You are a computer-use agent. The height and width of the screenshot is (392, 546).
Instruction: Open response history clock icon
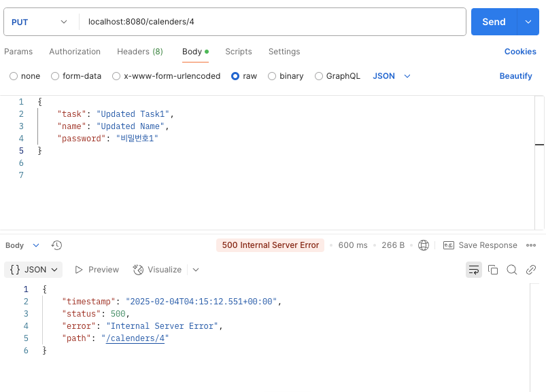coord(56,245)
